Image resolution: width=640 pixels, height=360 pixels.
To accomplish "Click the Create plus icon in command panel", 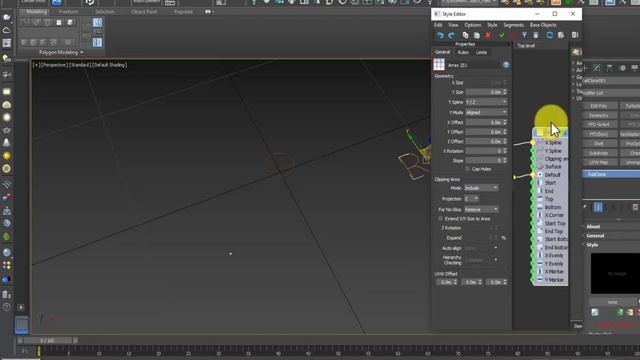I will click(585, 68).
